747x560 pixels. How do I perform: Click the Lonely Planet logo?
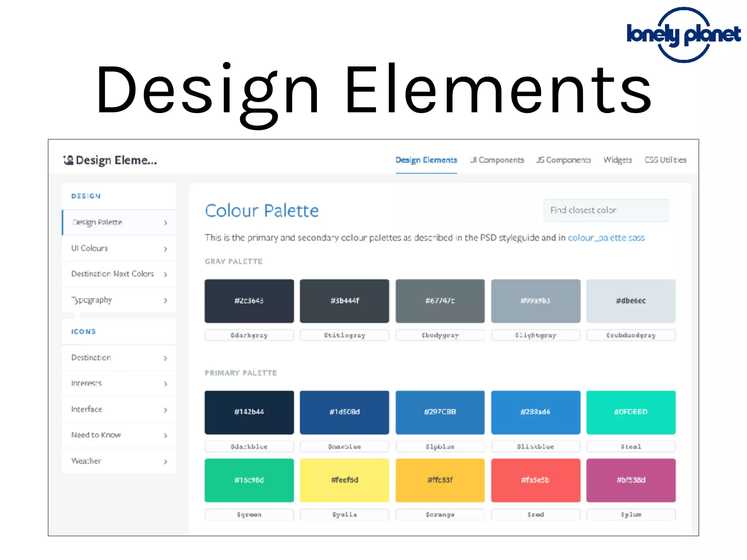click(683, 34)
